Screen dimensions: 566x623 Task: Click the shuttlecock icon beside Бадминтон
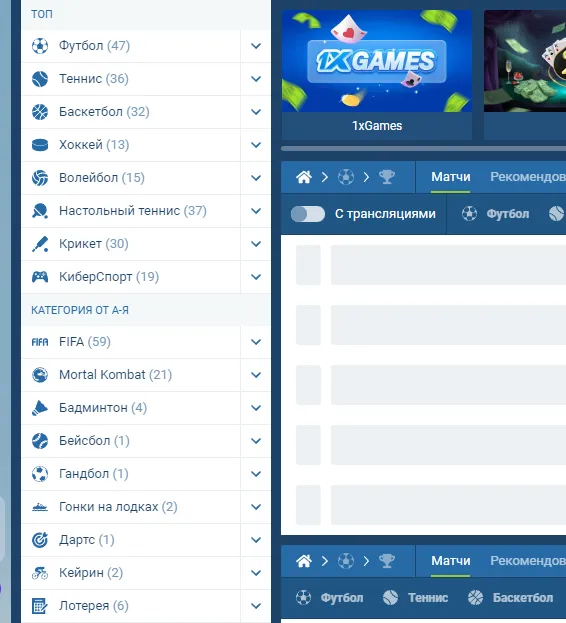coord(40,408)
